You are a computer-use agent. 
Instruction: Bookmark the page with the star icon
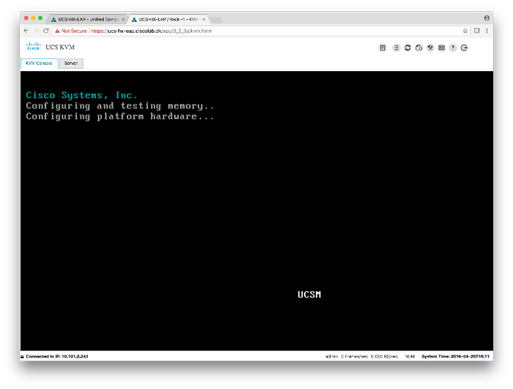(x=465, y=31)
